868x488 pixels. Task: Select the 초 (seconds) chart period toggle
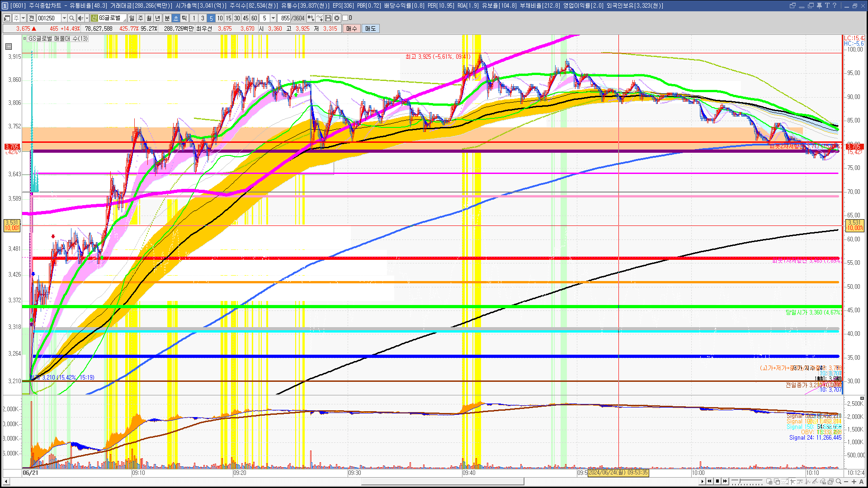pos(175,18)
